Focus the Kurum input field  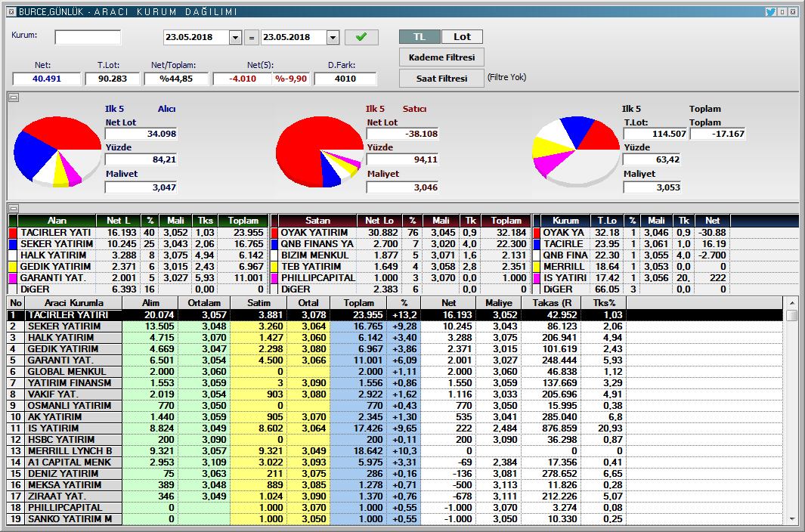click(88, 37)
